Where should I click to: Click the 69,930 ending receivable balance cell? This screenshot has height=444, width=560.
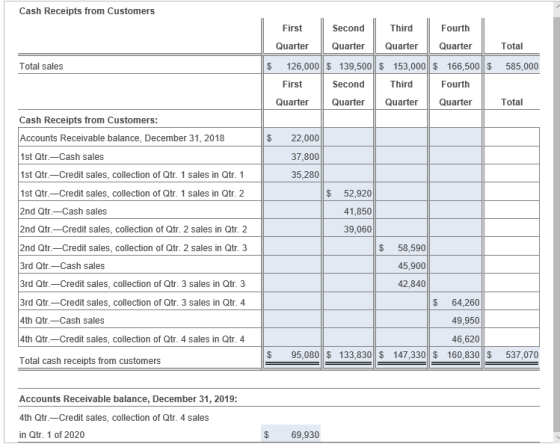[x=291, y=434]
